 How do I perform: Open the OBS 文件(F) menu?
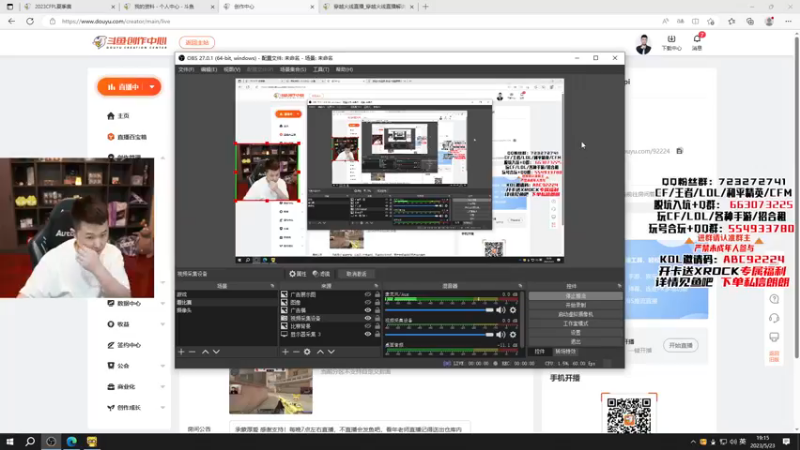[x=186, y=69]
